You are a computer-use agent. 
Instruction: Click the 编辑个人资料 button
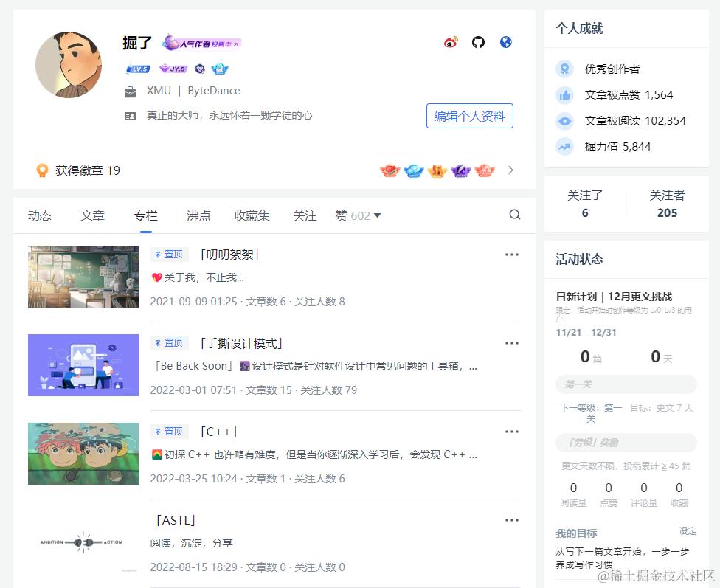[469, 116]
